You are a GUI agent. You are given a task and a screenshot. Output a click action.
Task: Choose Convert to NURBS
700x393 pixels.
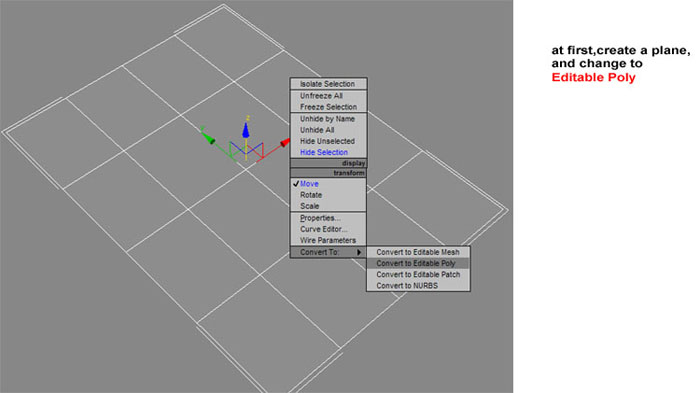pyautogui.click(x=418, y=286)
